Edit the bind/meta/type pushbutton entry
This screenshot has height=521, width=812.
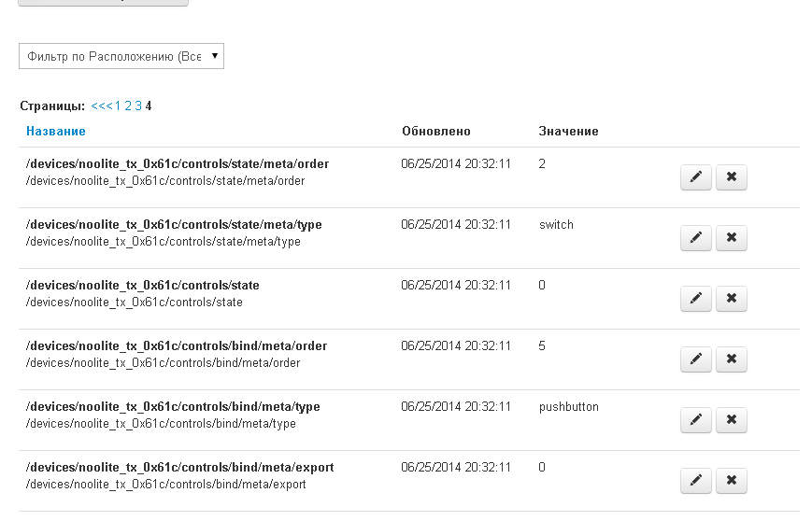coord(695,420)
